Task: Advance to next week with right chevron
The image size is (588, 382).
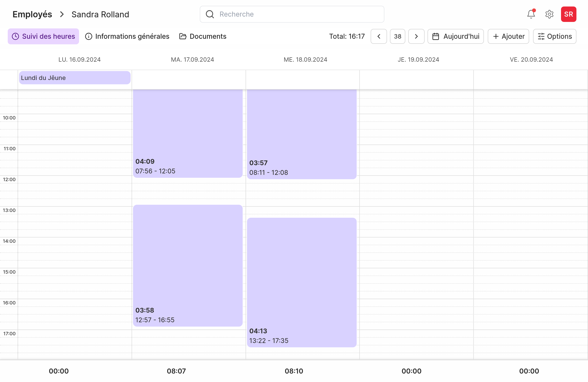Action: pos(416,36)
